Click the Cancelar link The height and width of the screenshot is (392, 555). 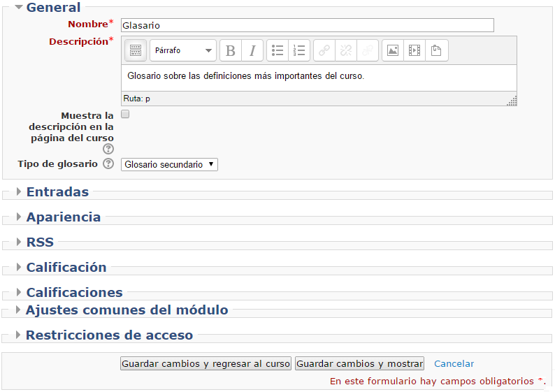(x=454, y=364)
